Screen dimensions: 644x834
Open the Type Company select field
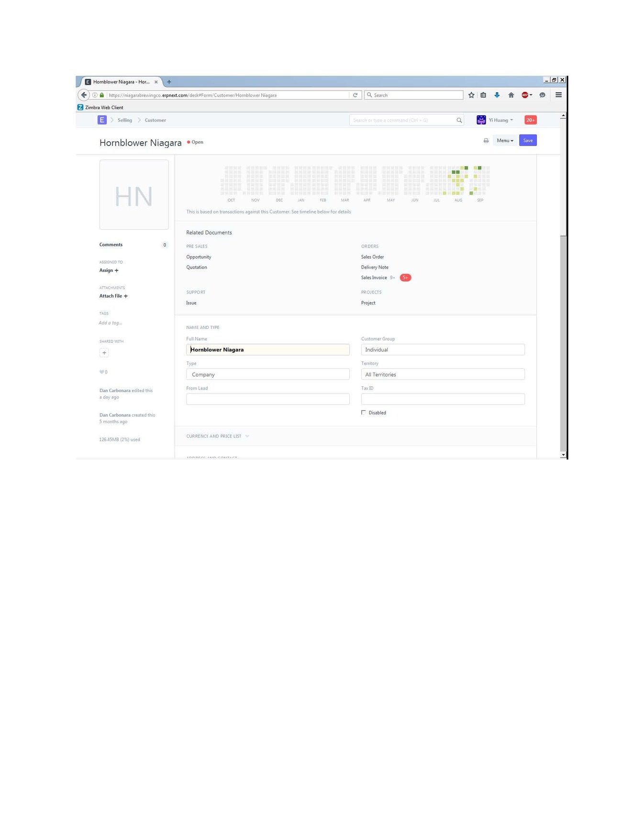(x=268, y=374)
